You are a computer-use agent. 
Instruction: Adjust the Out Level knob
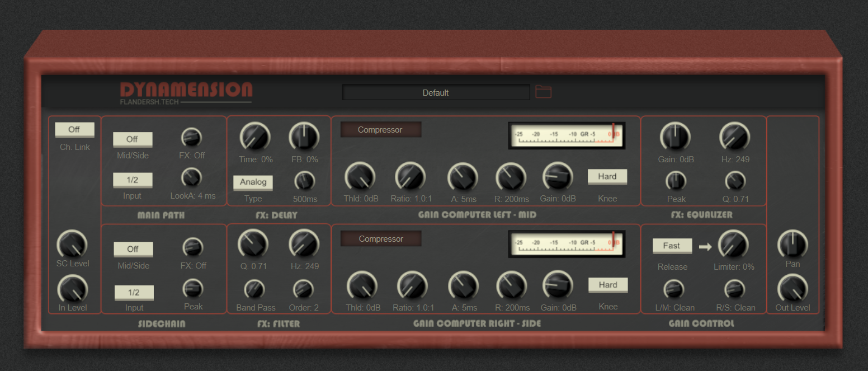coord(792,289)
